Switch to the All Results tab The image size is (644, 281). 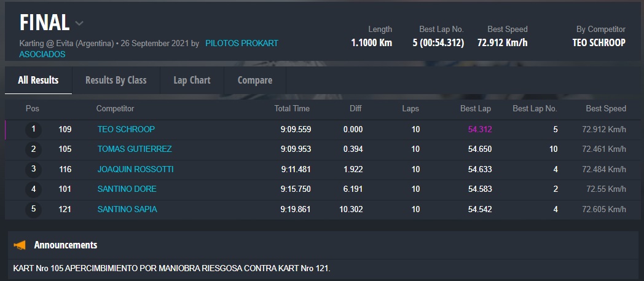coord(38,80)
